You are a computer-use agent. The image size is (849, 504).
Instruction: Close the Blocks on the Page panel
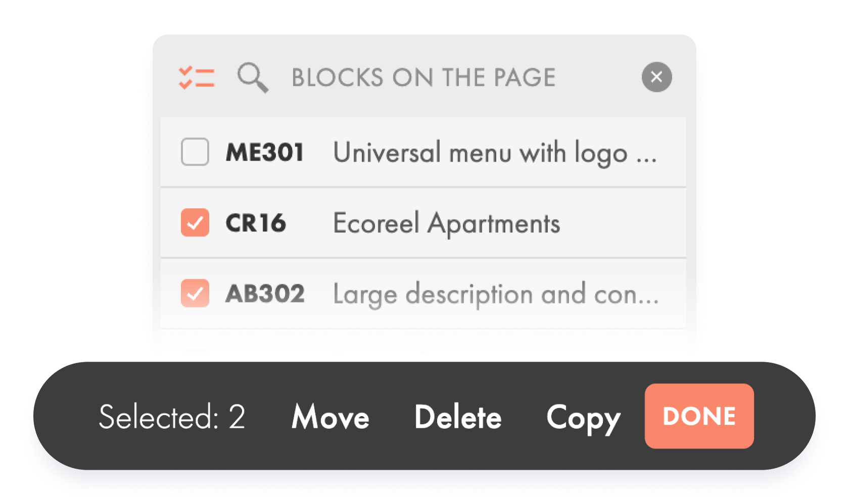click(656, 77)
